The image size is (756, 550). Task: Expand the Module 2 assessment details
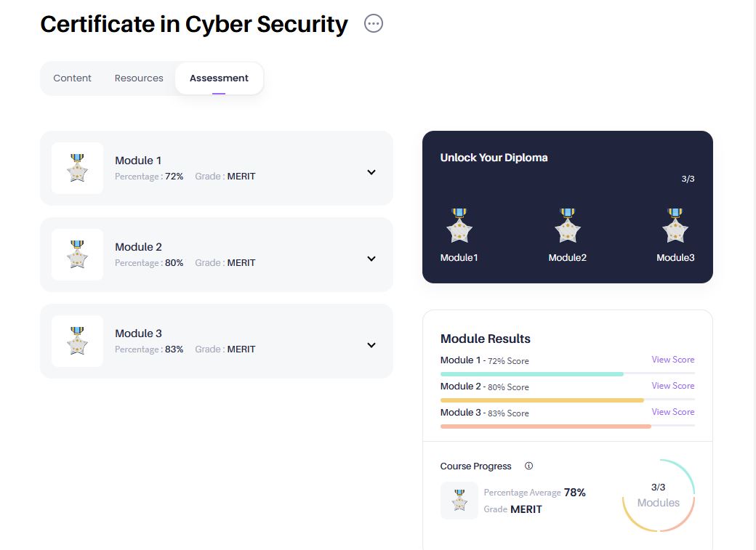[x=371, y=259]
